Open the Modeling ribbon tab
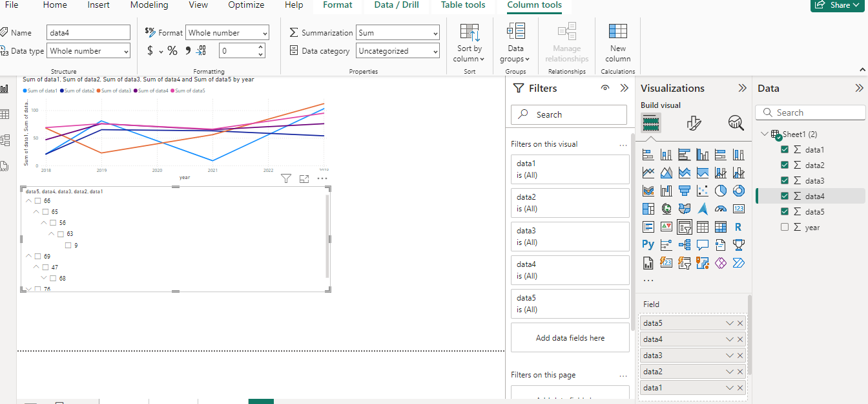Image resolution: width=868 pixels, height=404 pixels. (149, 5)
